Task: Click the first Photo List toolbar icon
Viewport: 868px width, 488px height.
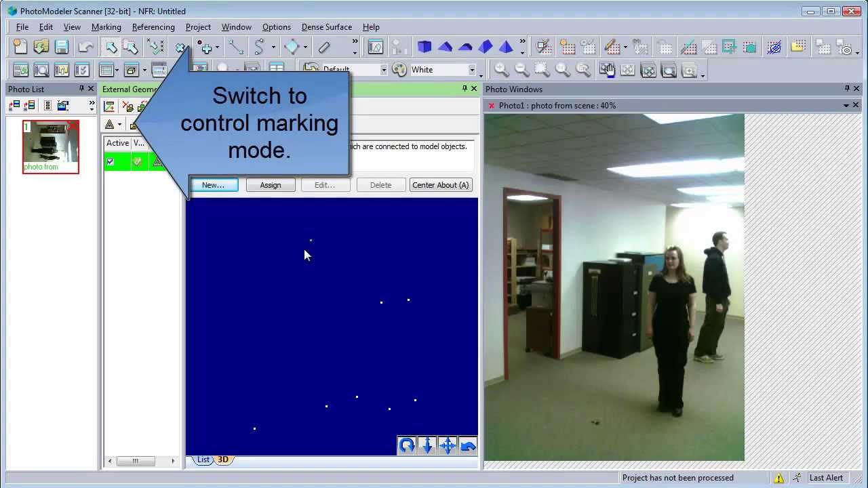Action: point(14,106)
